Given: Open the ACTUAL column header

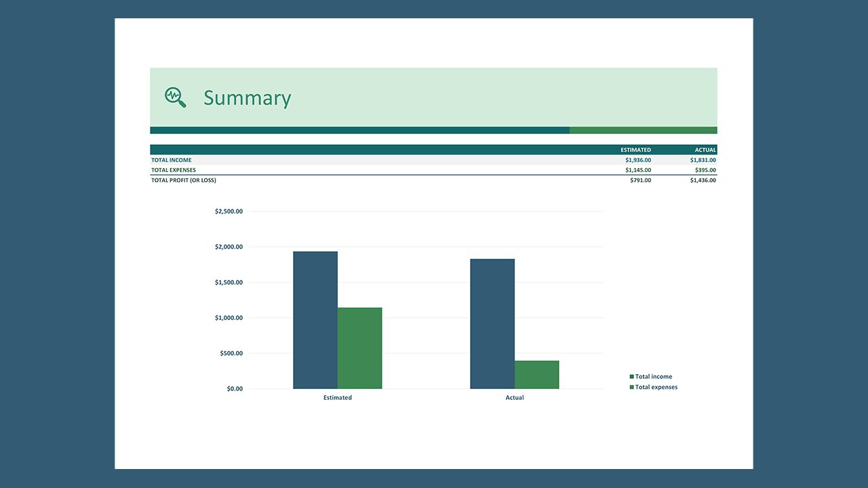Looking at the screenshot, I should click(x=705, y=150).
